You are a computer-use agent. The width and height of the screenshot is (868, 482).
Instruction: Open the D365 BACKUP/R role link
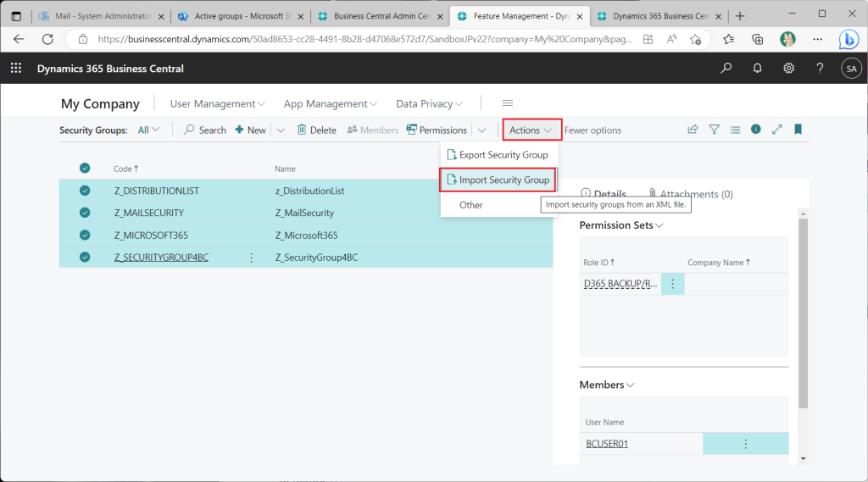[x=620, y=284]
